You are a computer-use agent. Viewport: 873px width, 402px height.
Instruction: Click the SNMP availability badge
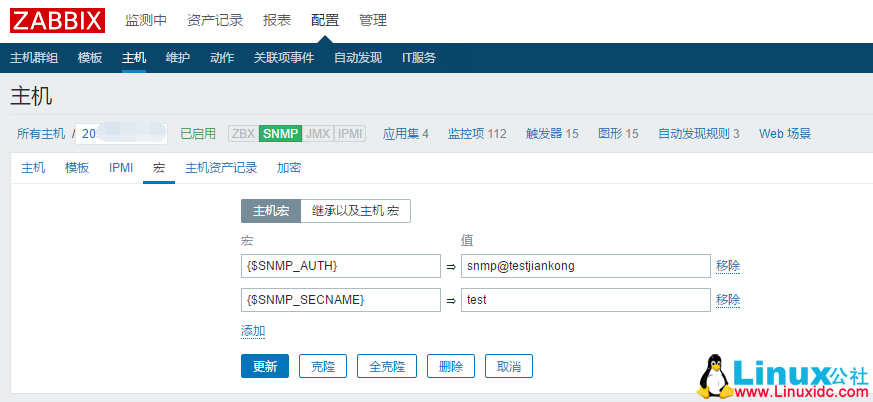(x=280, y=133)
